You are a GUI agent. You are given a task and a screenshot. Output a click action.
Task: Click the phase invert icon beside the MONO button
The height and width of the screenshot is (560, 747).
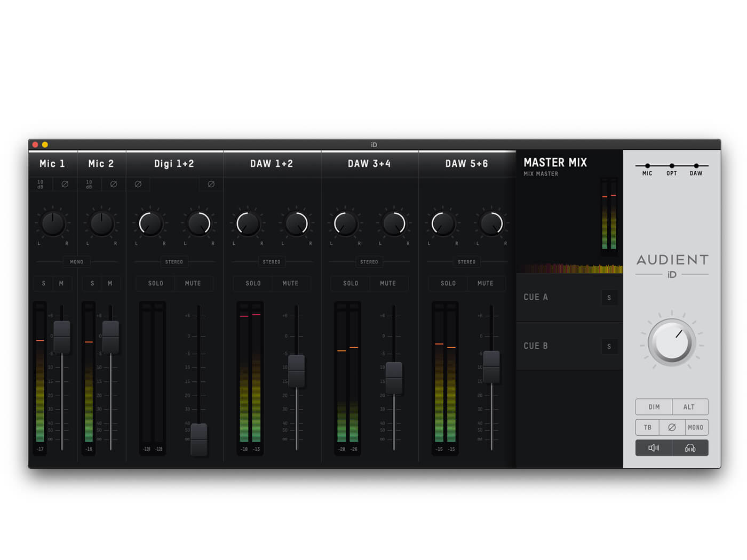(672, 427)
